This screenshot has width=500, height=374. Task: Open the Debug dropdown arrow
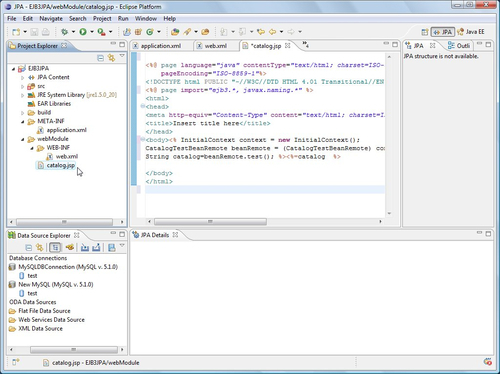(x=73, y=32)
